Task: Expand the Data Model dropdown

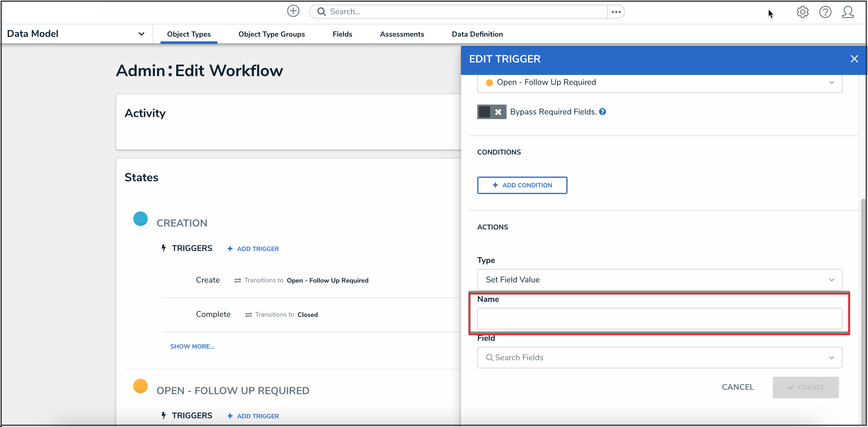Action: click(x=141, y=34)
